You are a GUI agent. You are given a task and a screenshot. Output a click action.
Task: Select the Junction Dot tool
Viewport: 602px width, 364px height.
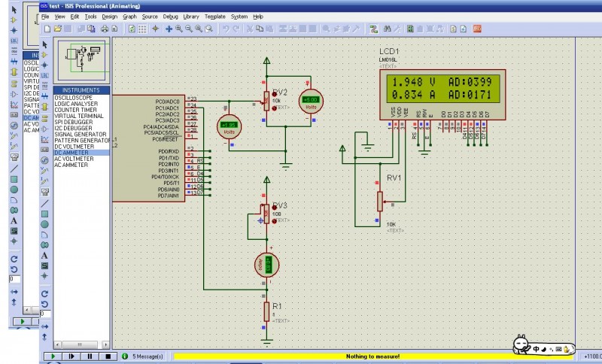(45, 65)
